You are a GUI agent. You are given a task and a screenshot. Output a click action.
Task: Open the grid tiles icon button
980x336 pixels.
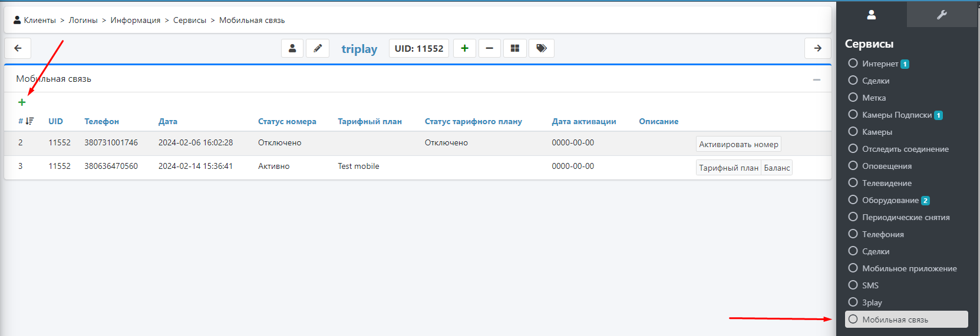pyautogui.click(x=515, y=48)
